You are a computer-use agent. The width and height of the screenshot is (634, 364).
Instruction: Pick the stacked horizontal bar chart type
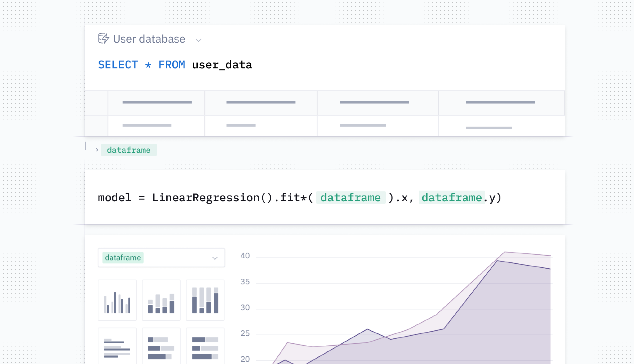(x=161, y=348)
